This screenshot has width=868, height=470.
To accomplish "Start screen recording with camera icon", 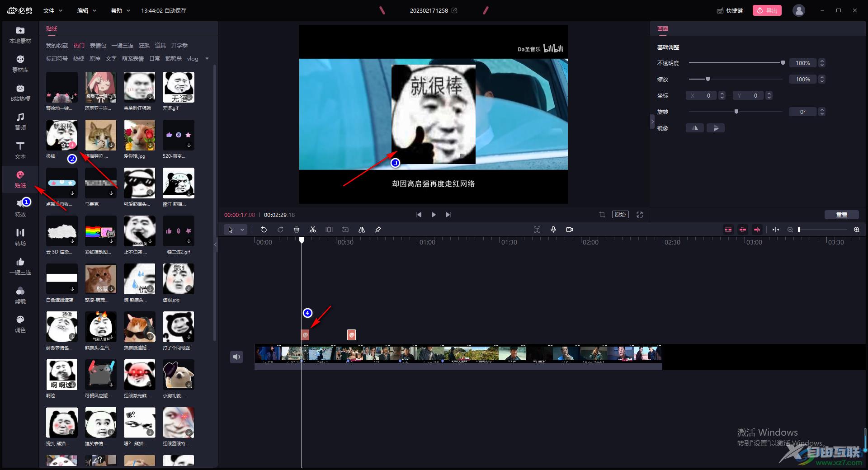I will point(570,230).
